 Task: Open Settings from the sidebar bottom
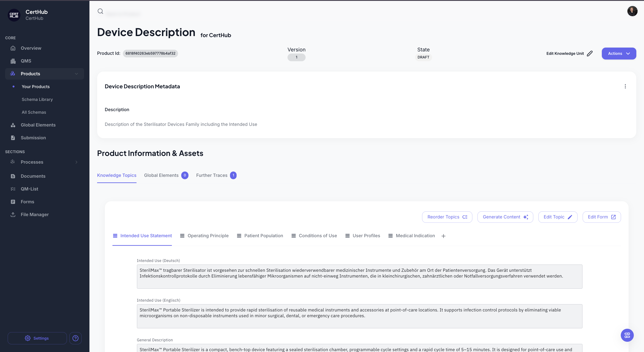(37, 338)
